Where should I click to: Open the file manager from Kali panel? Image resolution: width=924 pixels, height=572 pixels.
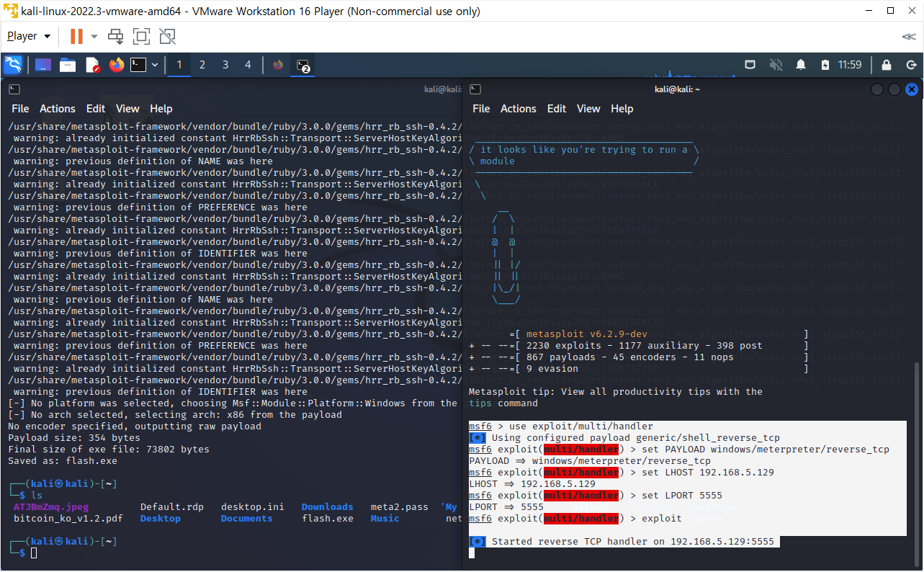point(68,65)
